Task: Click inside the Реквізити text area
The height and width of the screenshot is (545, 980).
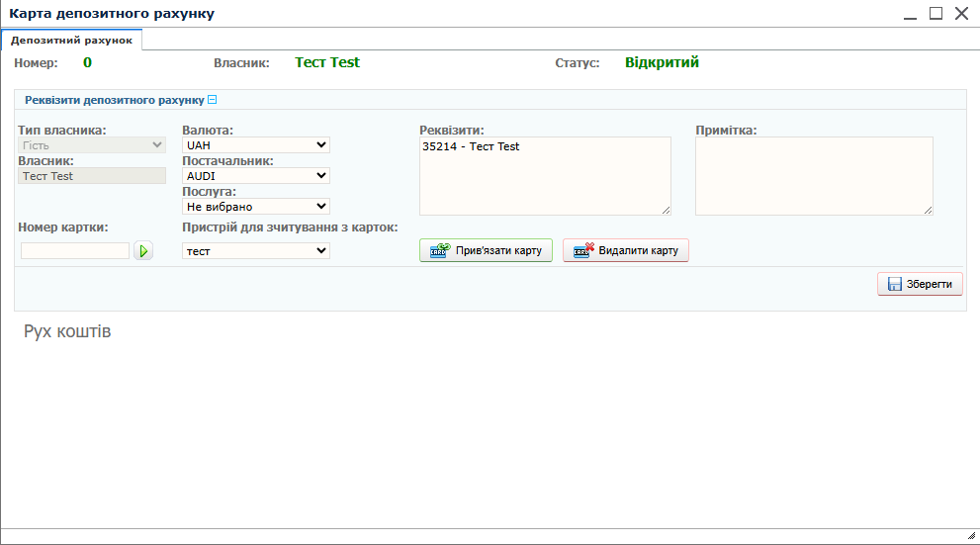Action: click(x=544, y=178)
